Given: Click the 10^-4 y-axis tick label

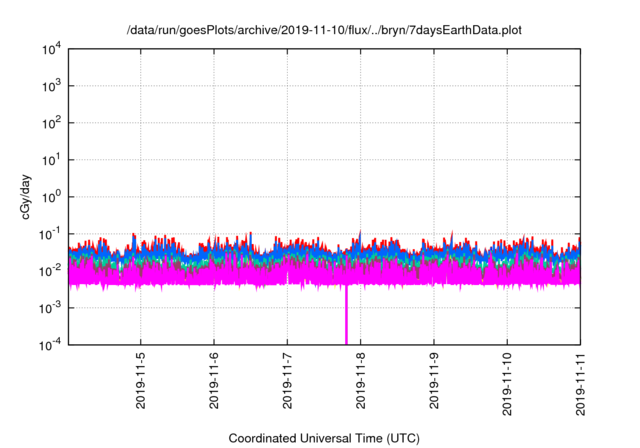Looking at the screenshot, I should click(52, 344).
